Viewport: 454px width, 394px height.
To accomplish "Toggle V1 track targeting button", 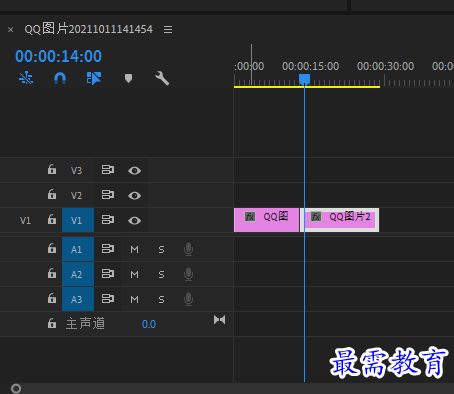I will click(78, 220).
